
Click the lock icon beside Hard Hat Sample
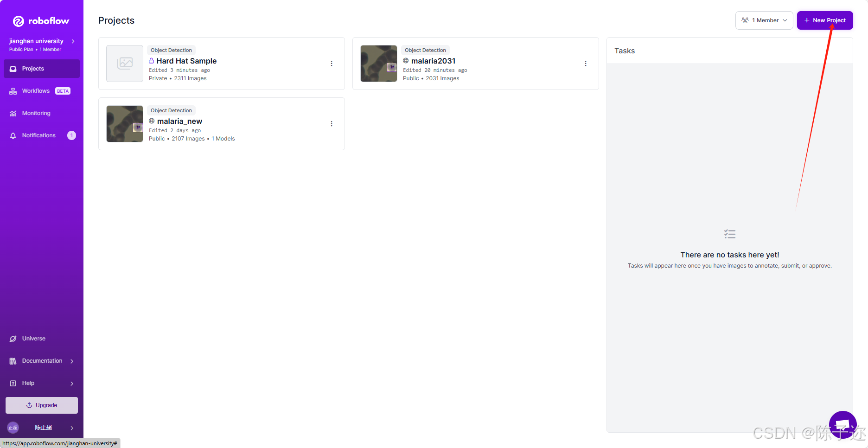click(151, 61)
